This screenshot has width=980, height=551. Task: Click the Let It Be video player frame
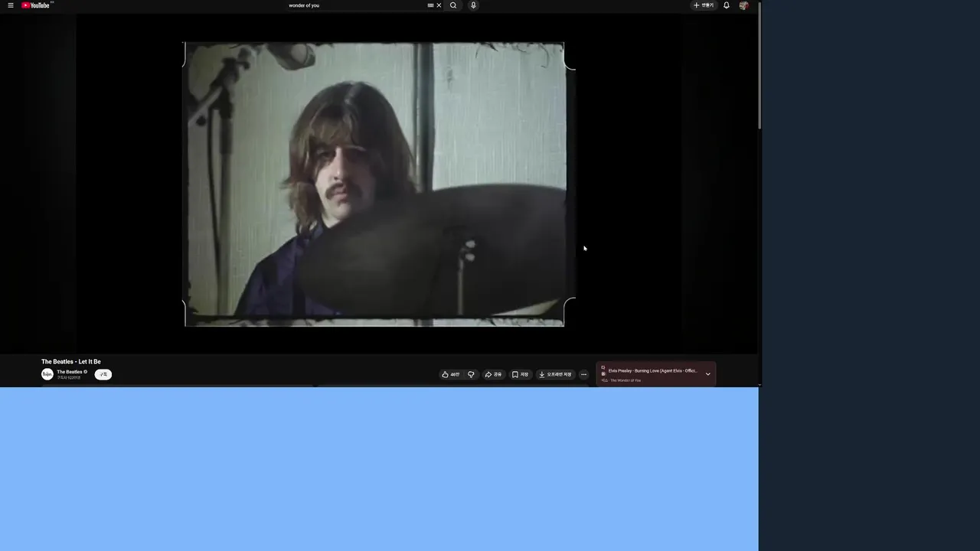click(379, 184)
